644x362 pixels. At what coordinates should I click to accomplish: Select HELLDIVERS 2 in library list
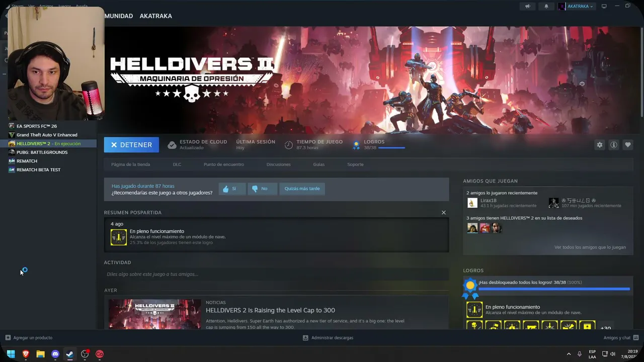(x=48, y=144)
